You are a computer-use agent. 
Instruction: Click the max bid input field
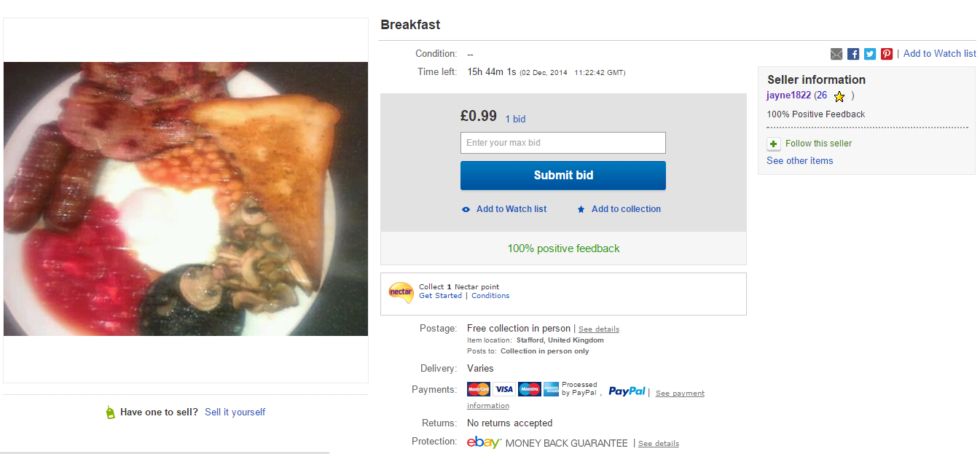[x=562, y=143]
